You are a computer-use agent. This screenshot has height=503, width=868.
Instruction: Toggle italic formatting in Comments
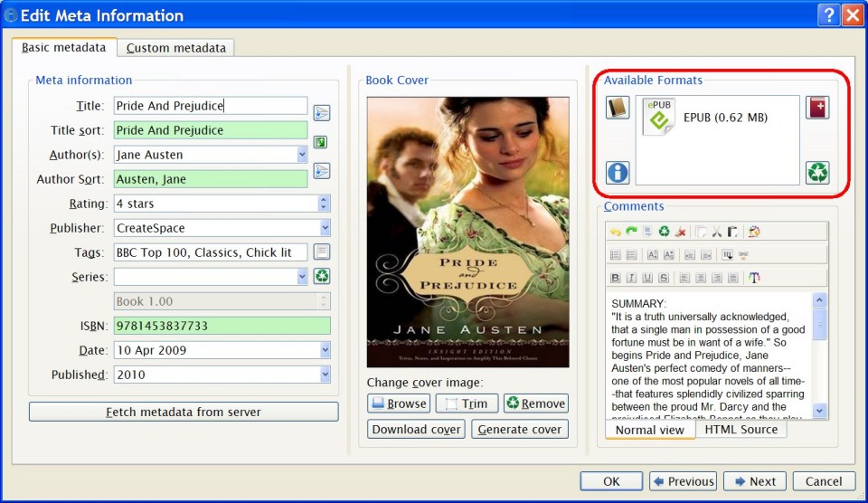[x=632, y=278]
